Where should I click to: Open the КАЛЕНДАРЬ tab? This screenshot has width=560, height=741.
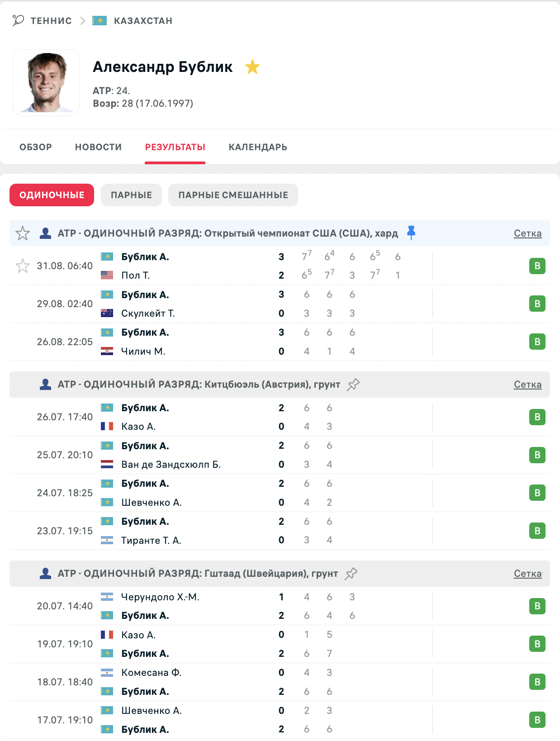point(258,147)
